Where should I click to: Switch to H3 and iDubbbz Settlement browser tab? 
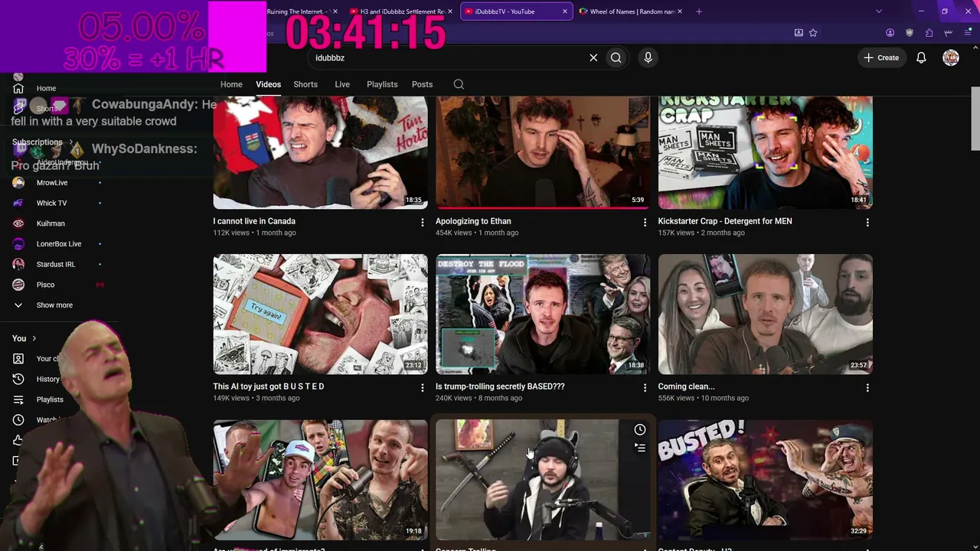coord(401,11)
